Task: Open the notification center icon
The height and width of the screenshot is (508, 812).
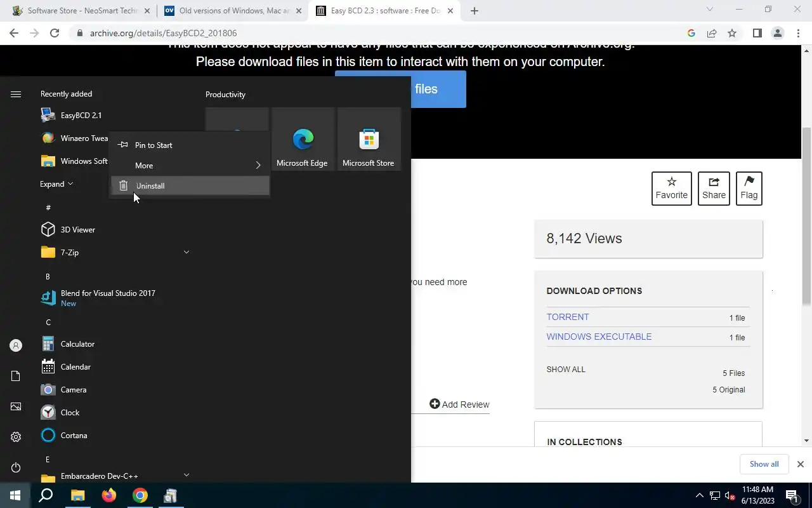Action: click(792, 495)
